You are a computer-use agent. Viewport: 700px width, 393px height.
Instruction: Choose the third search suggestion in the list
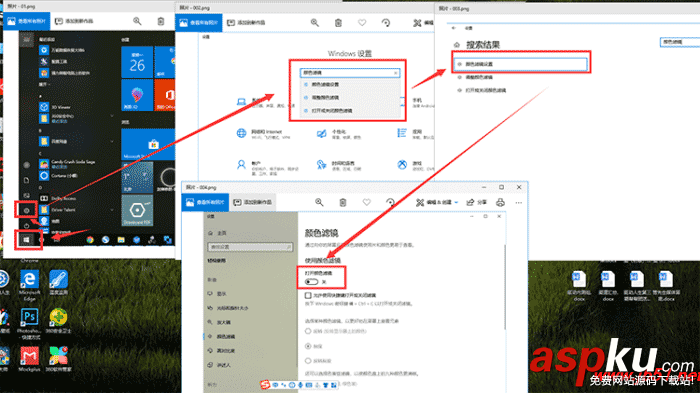click(350, 111)
